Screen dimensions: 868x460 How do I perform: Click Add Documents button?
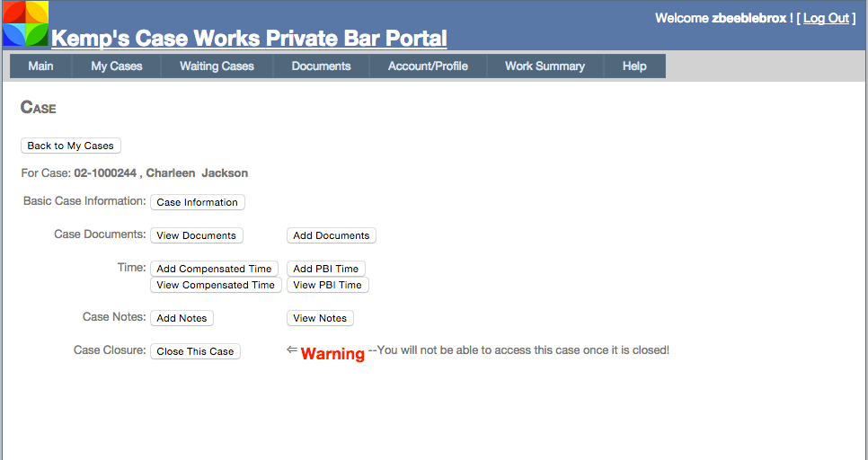click(331, 235)
